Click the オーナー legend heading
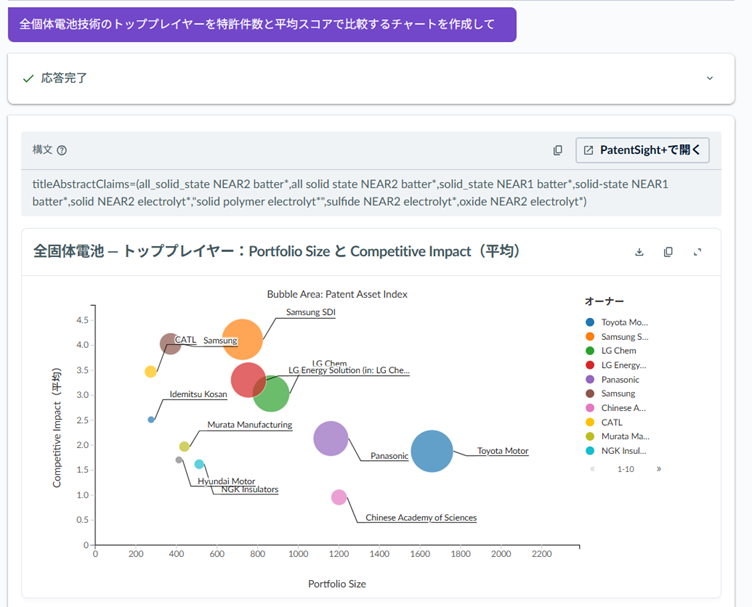The width and height of the screenshot is (752, 607). tap(604, 301)
